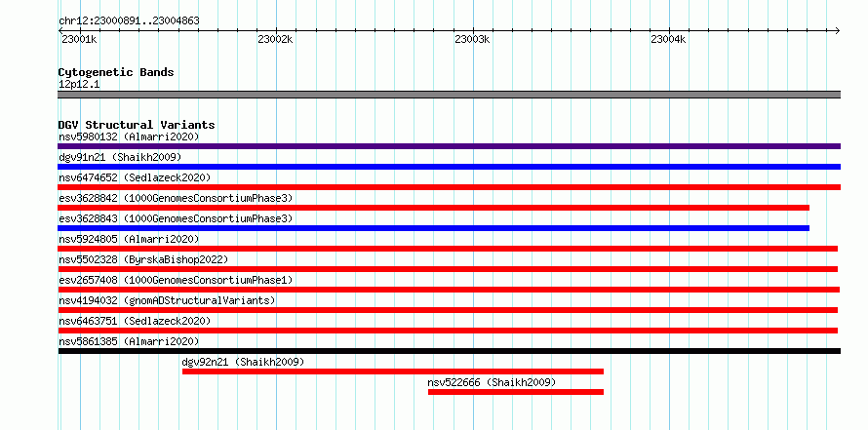
Task: Open esv2657408 (1000GenomesConsortiumPhase1) label
Action: (x=176, y=280)
